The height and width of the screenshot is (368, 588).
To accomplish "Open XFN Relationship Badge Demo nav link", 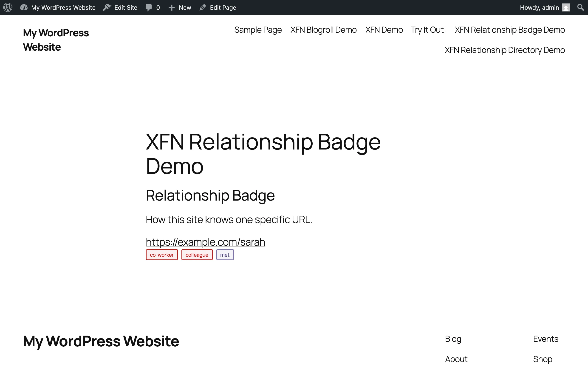I will pos(510,30).
